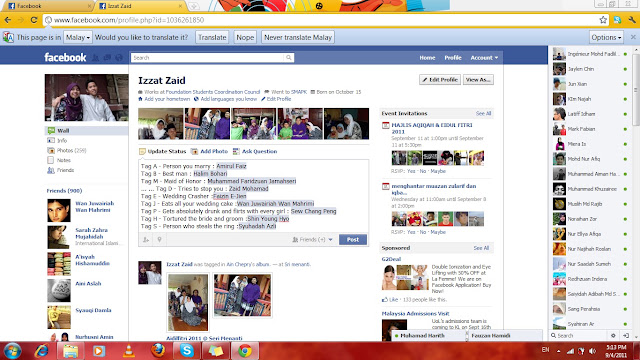Open Malaysia Admissions Visit ad
This screenshot has height=360, width=640.
coord(415,313)
